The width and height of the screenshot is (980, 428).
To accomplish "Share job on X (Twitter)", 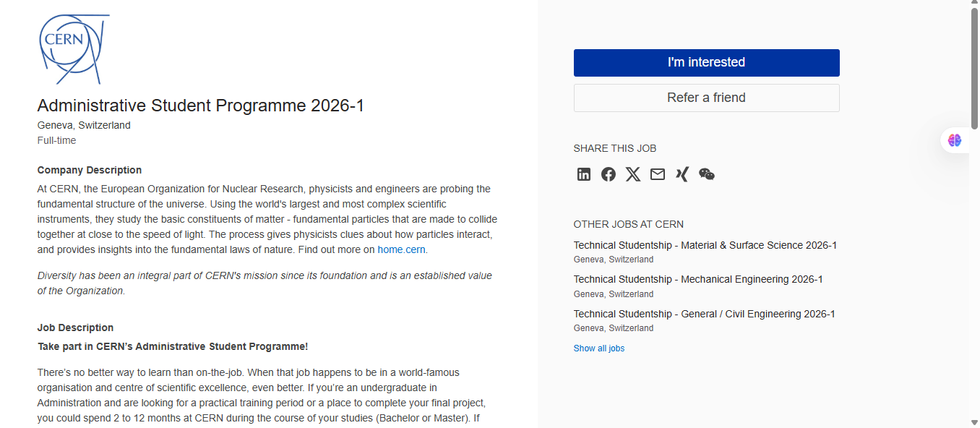I will click(633, 174).
